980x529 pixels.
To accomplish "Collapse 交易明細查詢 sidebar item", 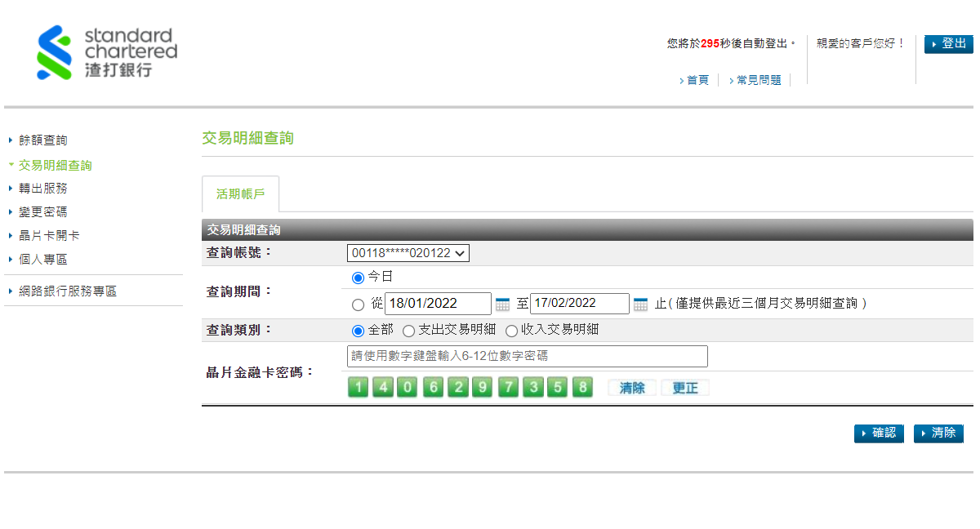I will click(x=56, y=165).
